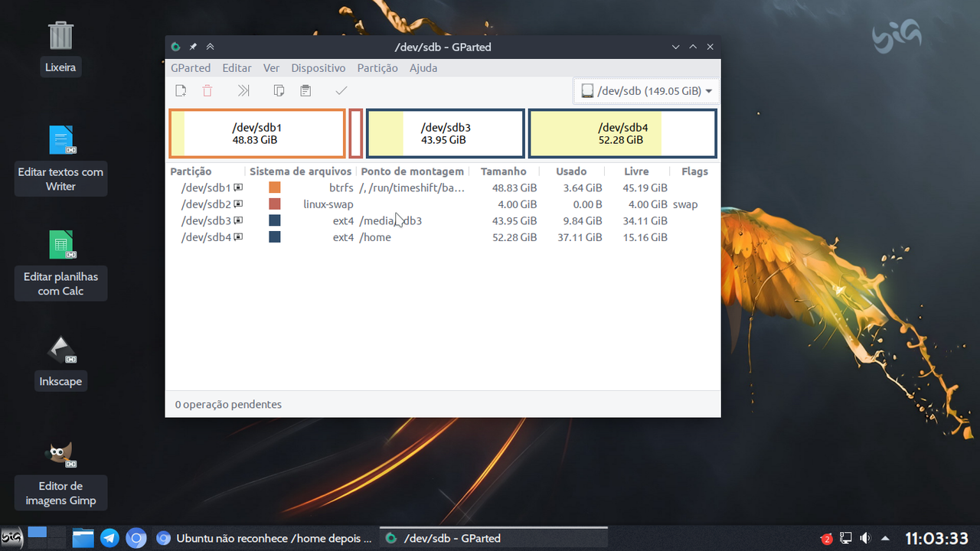Viewport: 980px width, 551px height.
Task: Open the file manager folder icon in taskbar
Action: point(83,538)
